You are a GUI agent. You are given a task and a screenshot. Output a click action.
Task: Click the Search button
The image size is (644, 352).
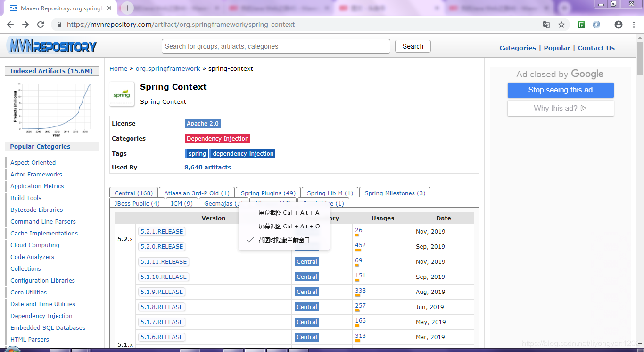pyautogui.click(x=413, y=46)
